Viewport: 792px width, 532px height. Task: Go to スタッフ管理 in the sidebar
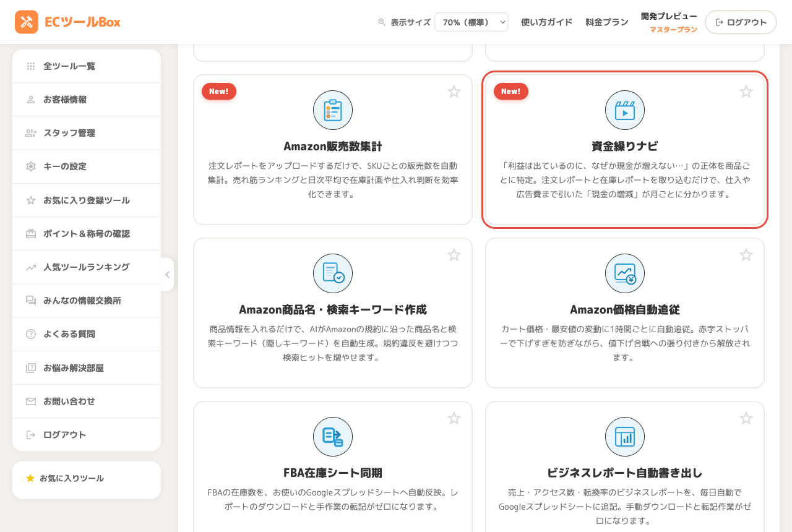tap(87, 133)
